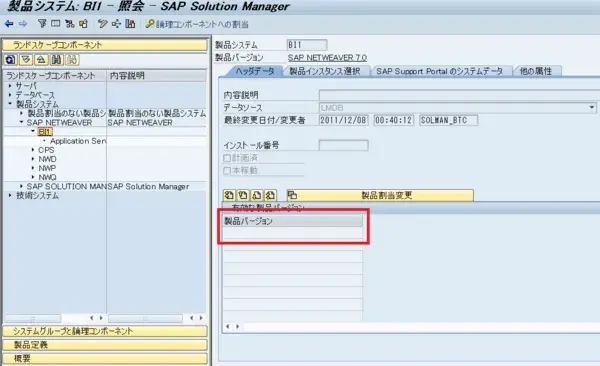Click the toolbar icon just left of the pencil
This screenshot has width=600, height=366.
[83, 24]
